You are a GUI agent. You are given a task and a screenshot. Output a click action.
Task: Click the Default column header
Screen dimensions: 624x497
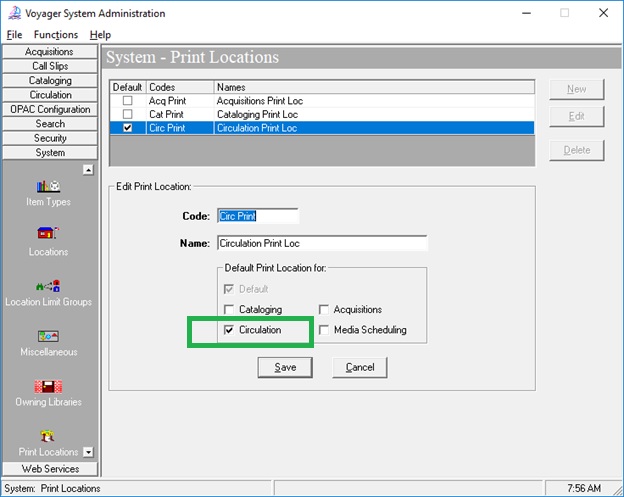pyautogui.click(x=128, y=87)
